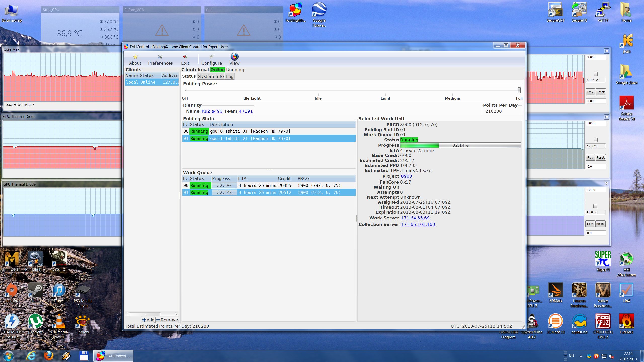Click the Firefox icon in the taskbar

click(48, 356)
